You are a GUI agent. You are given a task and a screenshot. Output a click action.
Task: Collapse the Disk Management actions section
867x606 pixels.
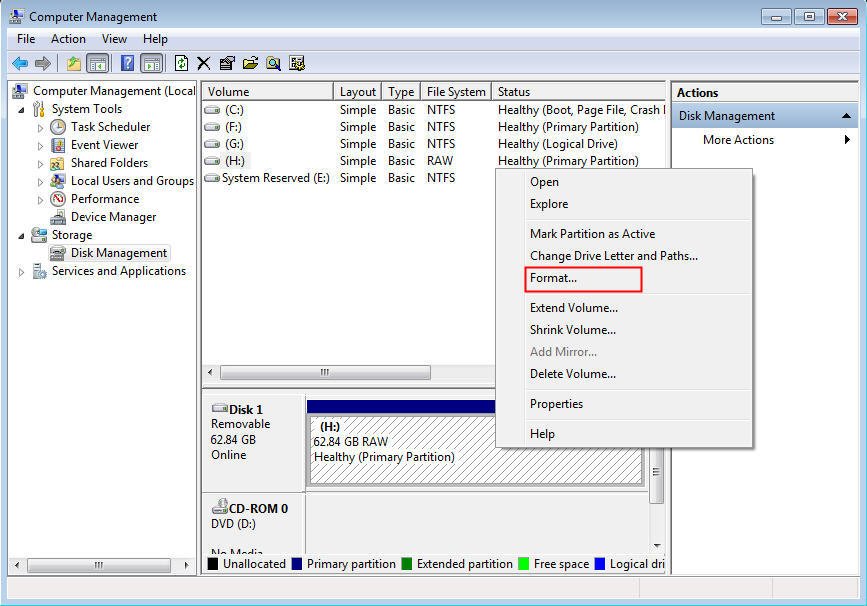click(x=846, y=116)
